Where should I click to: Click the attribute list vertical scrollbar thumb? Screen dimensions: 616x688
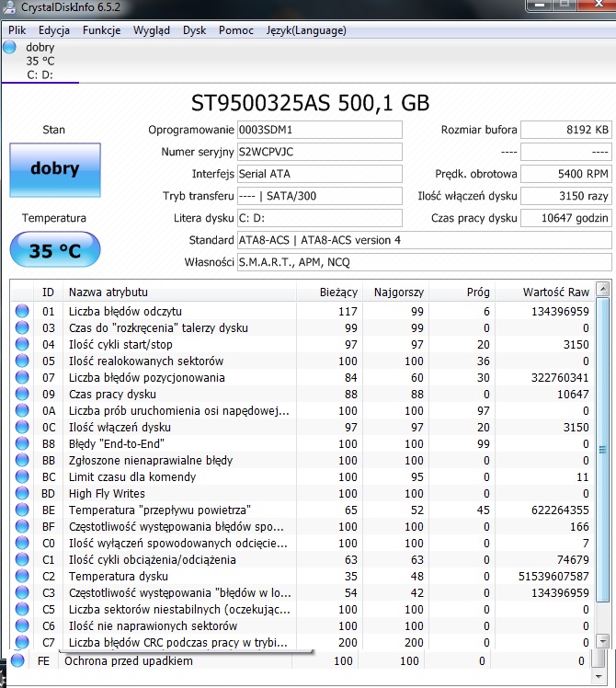[x=603, y=451]
